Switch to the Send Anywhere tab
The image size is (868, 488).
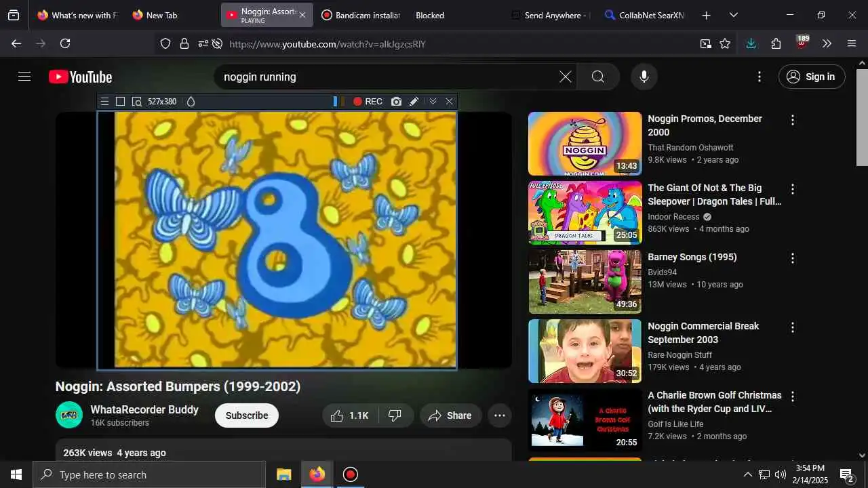pyautogui.click(x=551, y=15)
